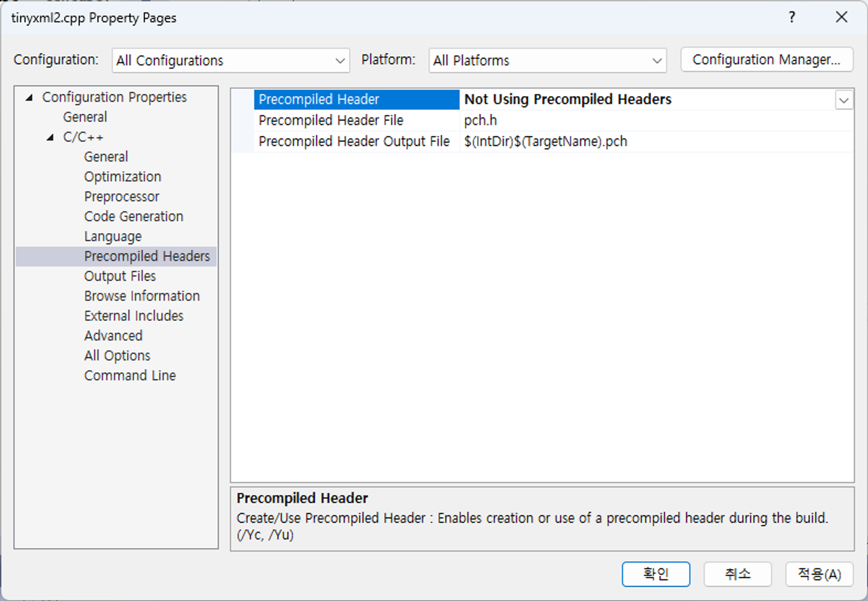This screenshot has height=601, width=868.
Task: Click the Configuration Manager button
Action: tap(766, 59)
